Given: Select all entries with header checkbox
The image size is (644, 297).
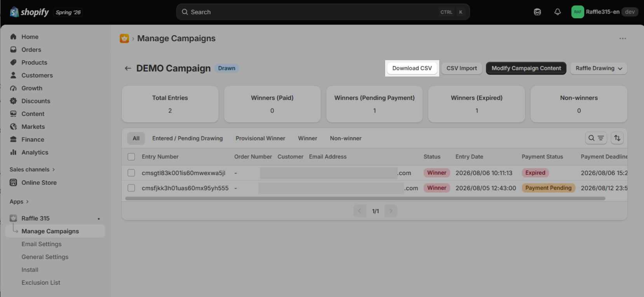Looking at the screenshot, I should pos(131,157).
